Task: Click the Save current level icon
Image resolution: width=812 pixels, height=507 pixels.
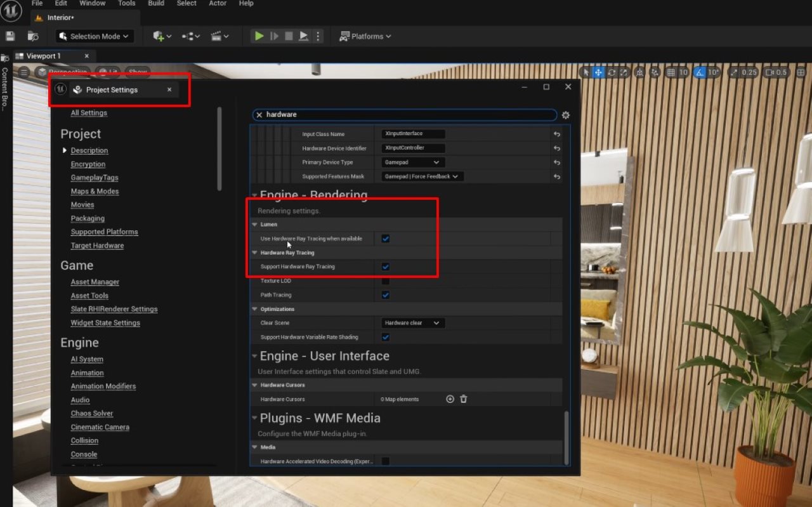Action: (10, 36)
